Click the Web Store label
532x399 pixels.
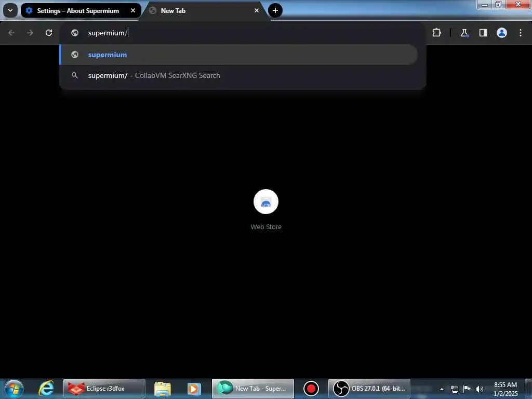tap(266, 227)
